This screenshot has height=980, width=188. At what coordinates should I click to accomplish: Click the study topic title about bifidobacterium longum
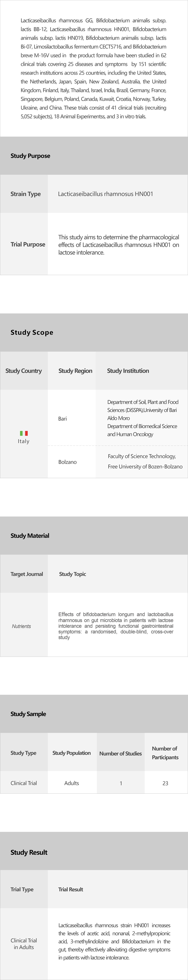pos(116,626)
